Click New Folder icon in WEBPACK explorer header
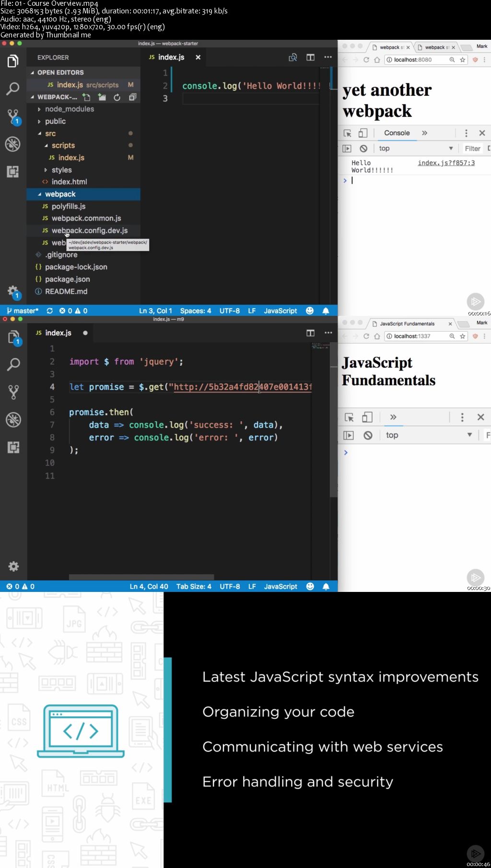The image size is (491, 868). 102,97
